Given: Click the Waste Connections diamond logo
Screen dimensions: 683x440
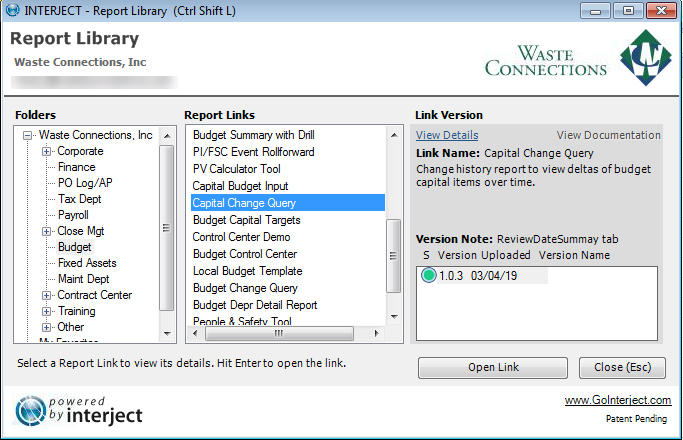Looking at the screenshot, I should (646, 58).
